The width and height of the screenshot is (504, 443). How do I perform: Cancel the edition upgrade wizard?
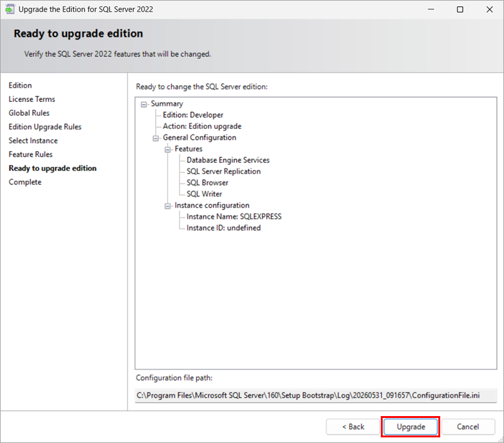coord(468,427)
